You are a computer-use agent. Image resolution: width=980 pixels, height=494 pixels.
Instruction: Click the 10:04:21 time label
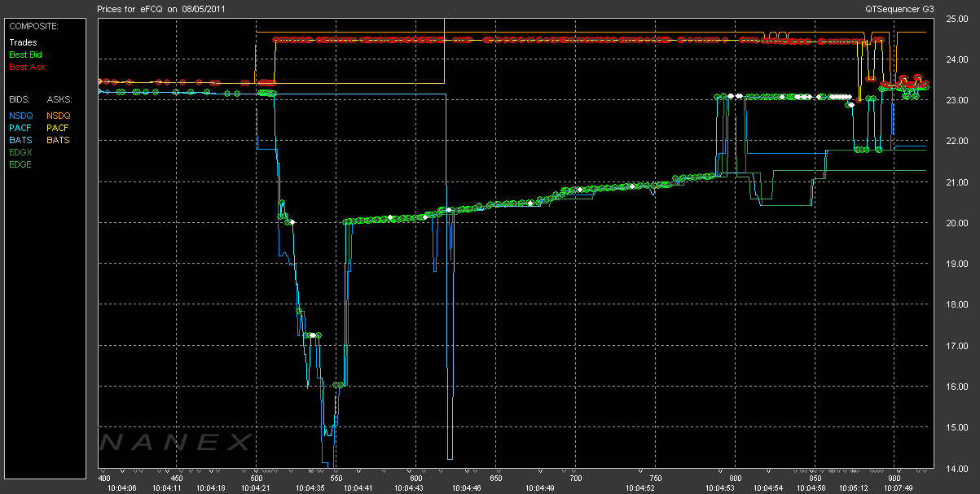[x=256, y=488]
